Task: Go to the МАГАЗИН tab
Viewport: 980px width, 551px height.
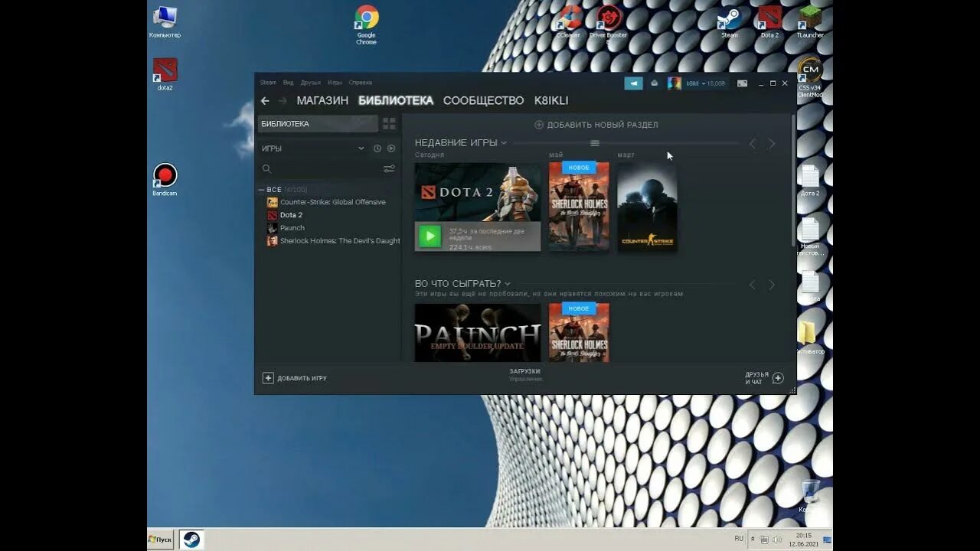Action: point(322,101)
